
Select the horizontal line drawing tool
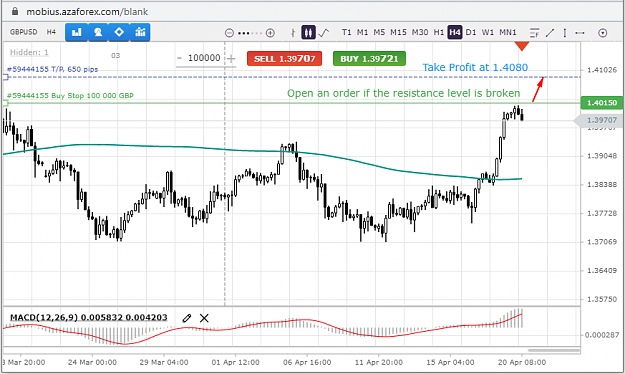pyautogui.click(x=580, y=33)
